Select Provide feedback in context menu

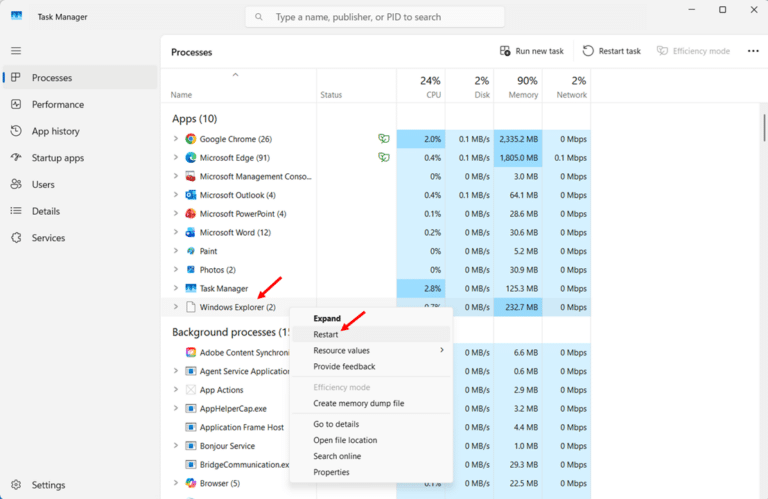(371, 366)
